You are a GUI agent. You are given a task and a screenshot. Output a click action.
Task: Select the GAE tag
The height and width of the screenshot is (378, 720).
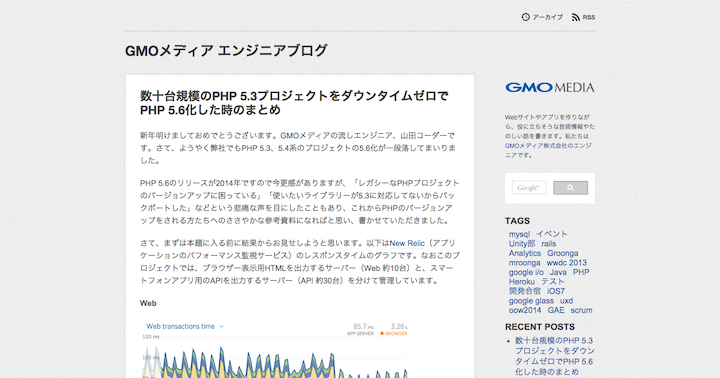click(x=556, y=310)
